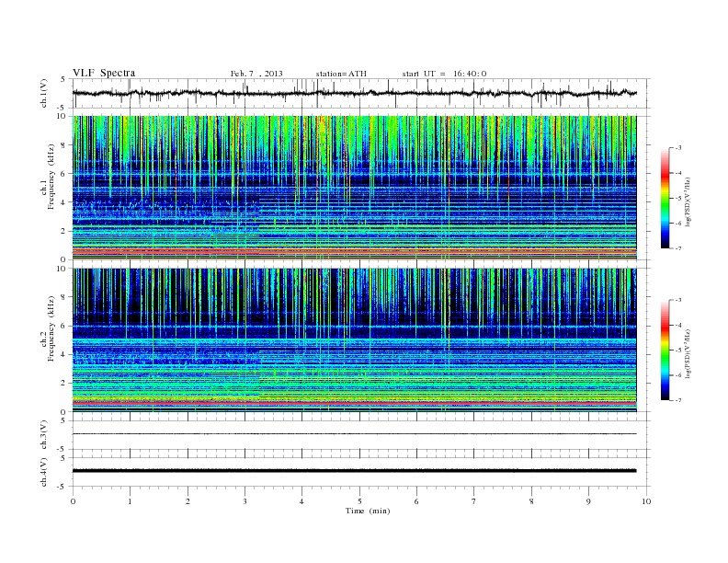Select the "start UT = 16:40:0" text

[x=444, y=74]
